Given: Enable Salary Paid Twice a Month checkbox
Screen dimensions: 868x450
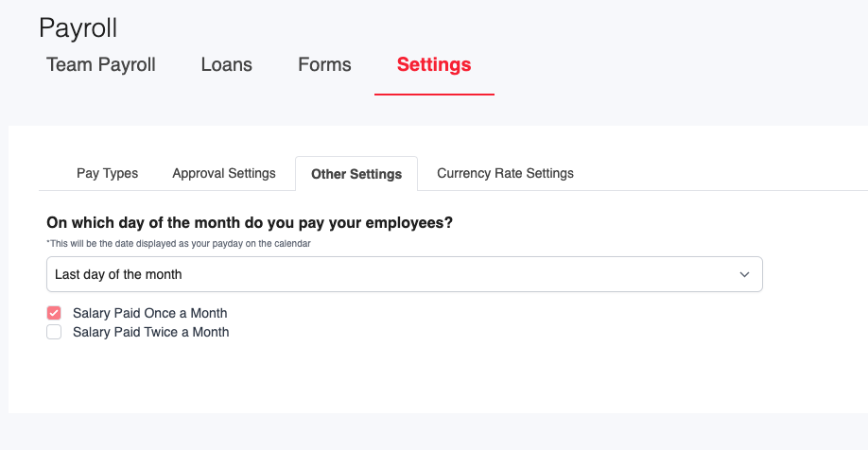Looking at the screenshot, I should (54, 332).
